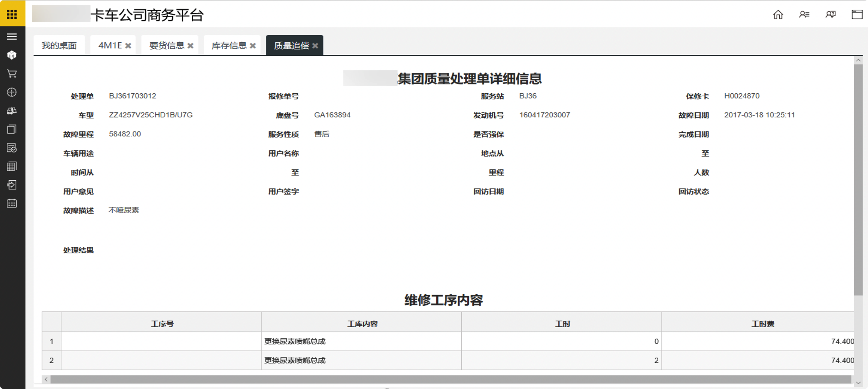Switch to the 我的桌面 tab
The height and width of the screenshot is (389, 868).
(59, 46)
